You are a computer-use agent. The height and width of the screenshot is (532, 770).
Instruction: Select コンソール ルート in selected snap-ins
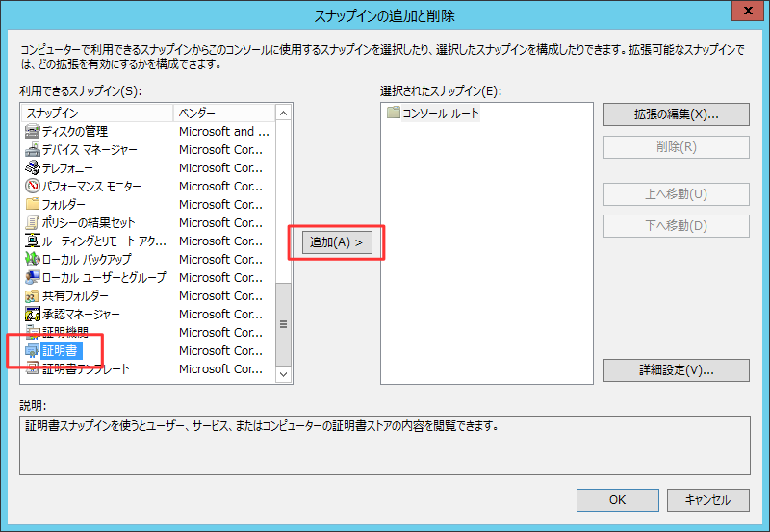coord(440,113)
